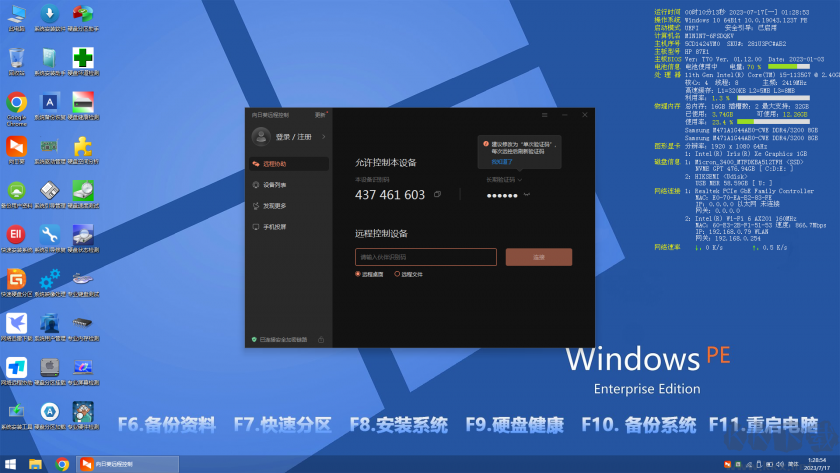The width and height of the screenshot is (840, 473).
Task: Open the blue bird network download icon
Action: coord(17,327)
